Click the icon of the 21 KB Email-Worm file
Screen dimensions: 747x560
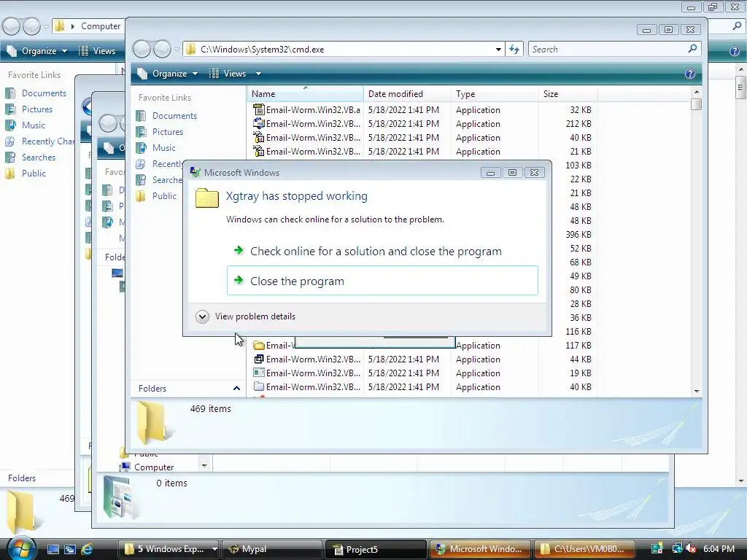259,151
